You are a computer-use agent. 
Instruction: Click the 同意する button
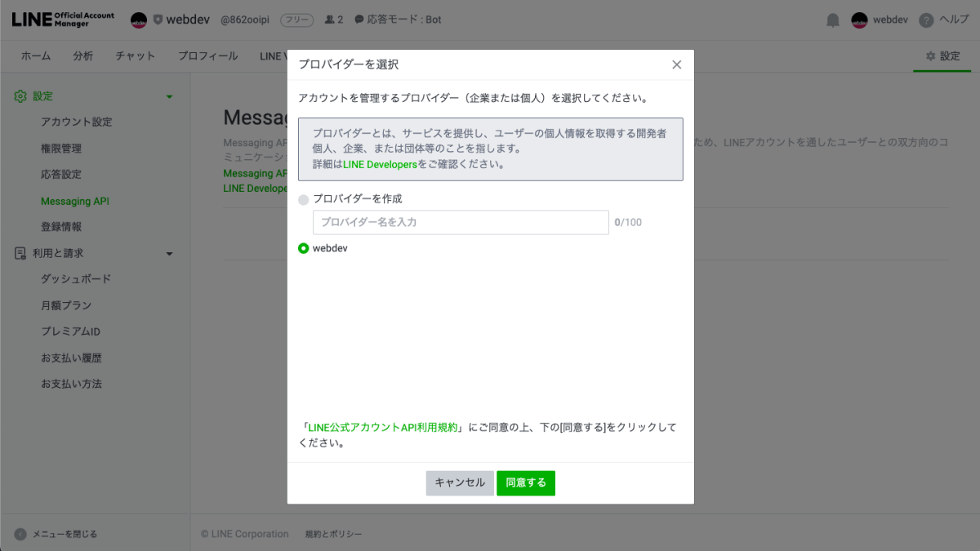point(526,482)
